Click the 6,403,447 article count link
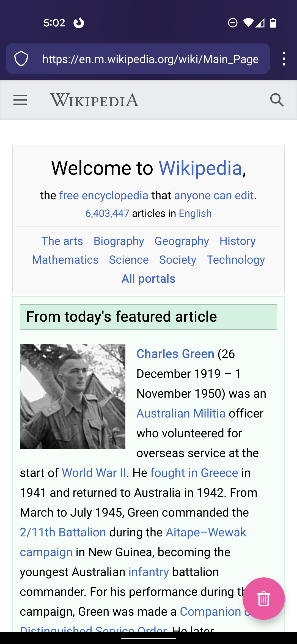Screen dimensions: 297x644 pos(107,214)
